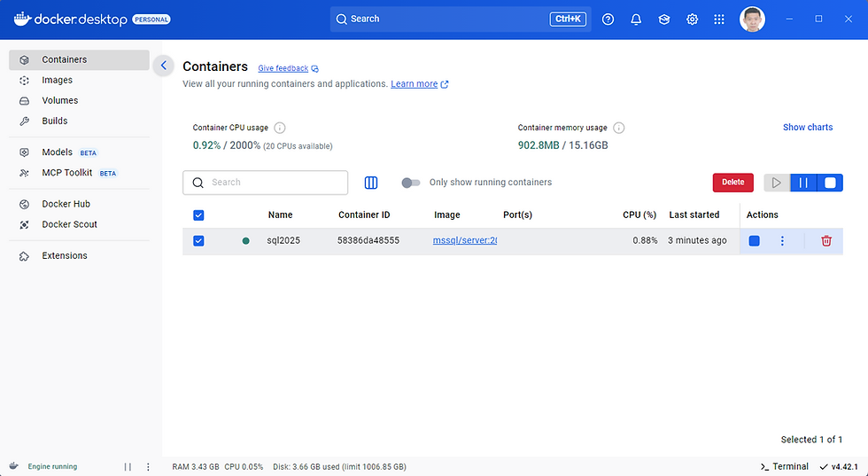
Task: Click Show charts
Action: [x=808, y=128]
